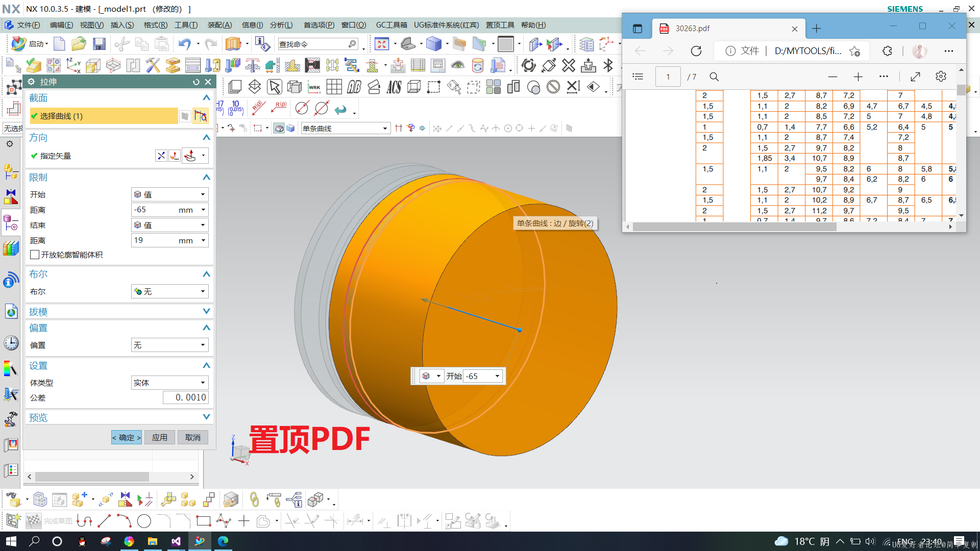Screen dimensions: 980x551
Task: Open the 置顶工具 menu
Action: tap(500, 25)
